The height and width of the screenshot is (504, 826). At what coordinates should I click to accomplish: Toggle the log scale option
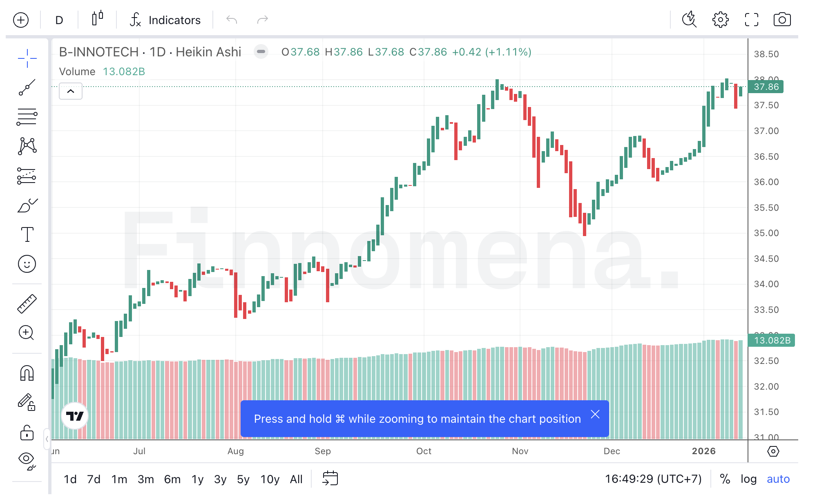[748, 479]
